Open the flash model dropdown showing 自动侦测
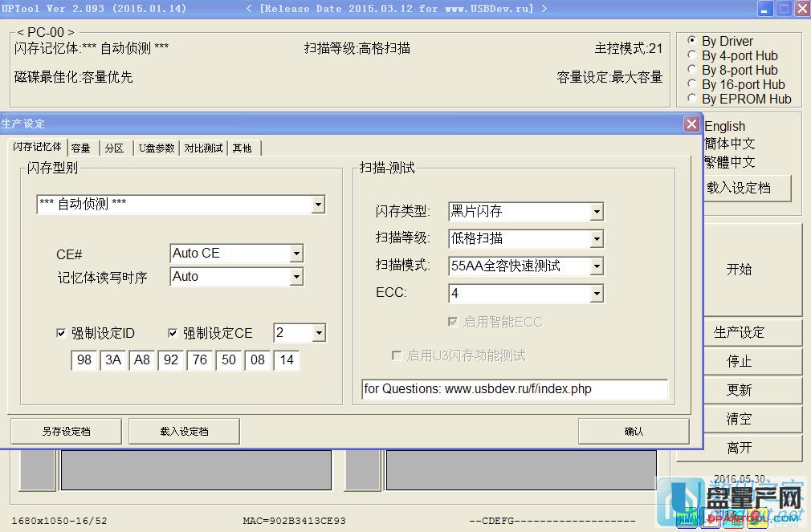 click(x=320, y=205)
